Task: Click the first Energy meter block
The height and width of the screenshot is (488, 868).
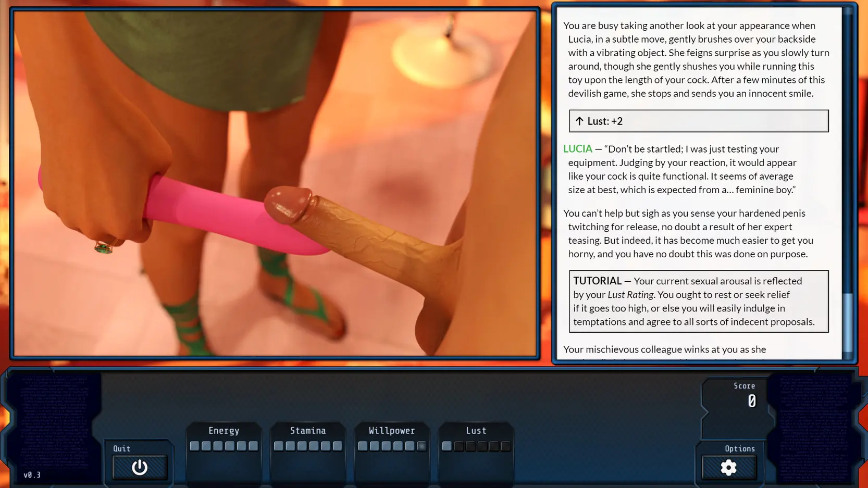Action: tap(194, 446)
